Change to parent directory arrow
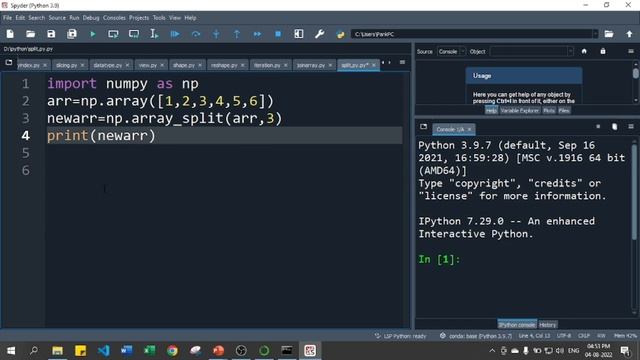This screenshot has height=360, width=640. 629,34
